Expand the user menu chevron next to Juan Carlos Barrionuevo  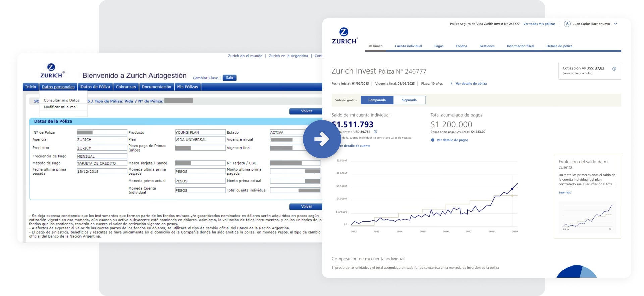pos(616,24)
